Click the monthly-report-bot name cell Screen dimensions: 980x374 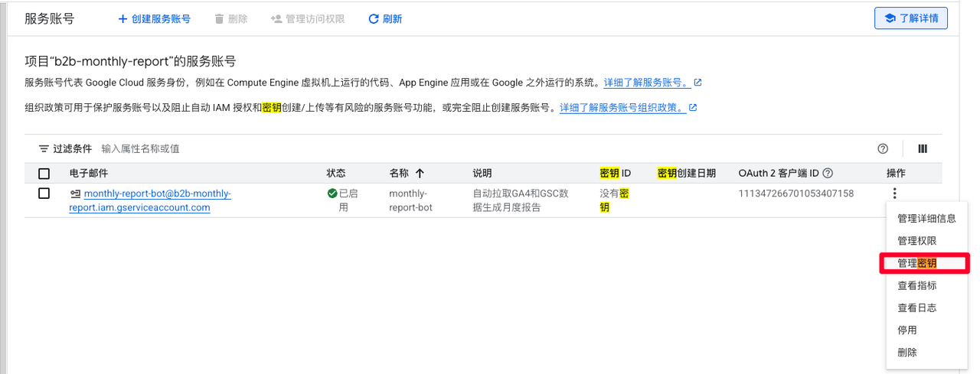coord(411,200)
